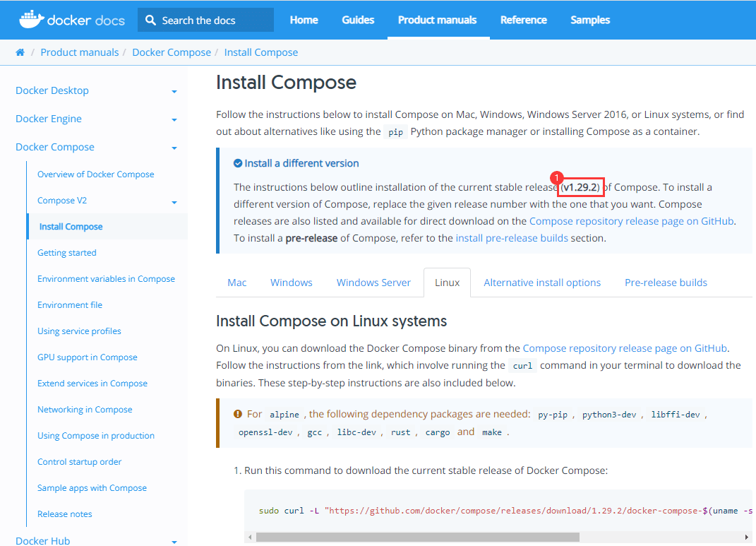Image resolution: width=756 pixels, height=546 pixels.
Task: Open Docker Engine sidebar section
Action: (49, 119)
